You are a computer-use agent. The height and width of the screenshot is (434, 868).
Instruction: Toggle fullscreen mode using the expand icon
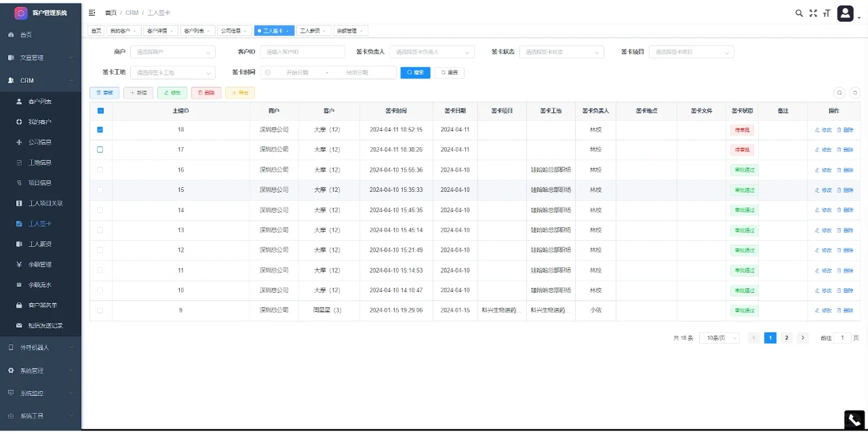tap(813, 12)
